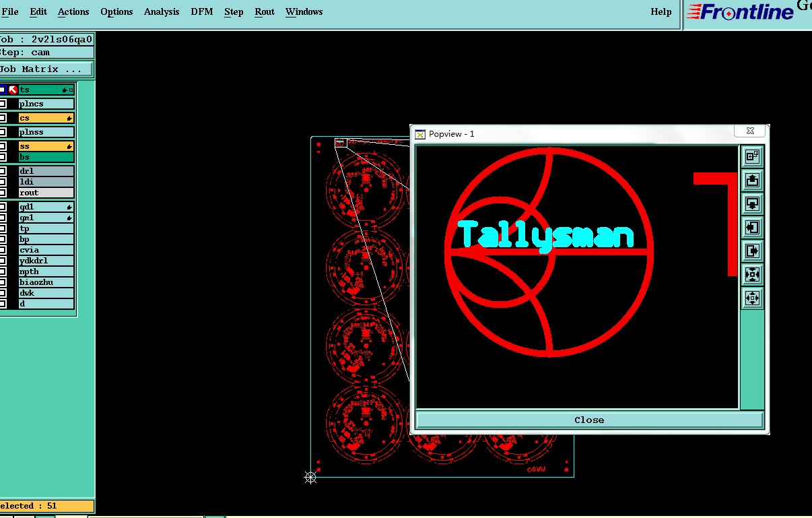The image size is (812, 518).
Task: Click the Frontline logo
Action: (x=741, y=12)
